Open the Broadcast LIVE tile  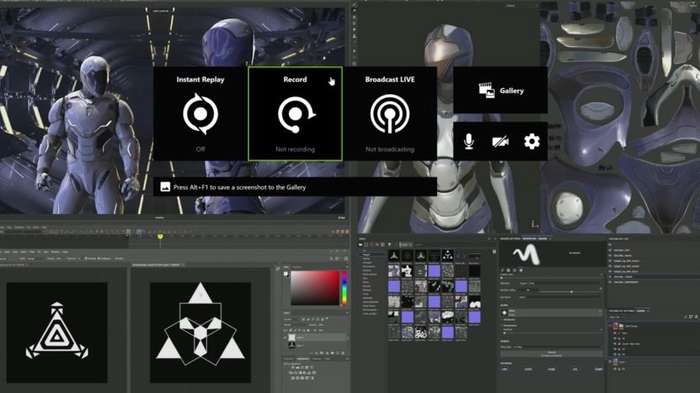[x=390, y=114]
